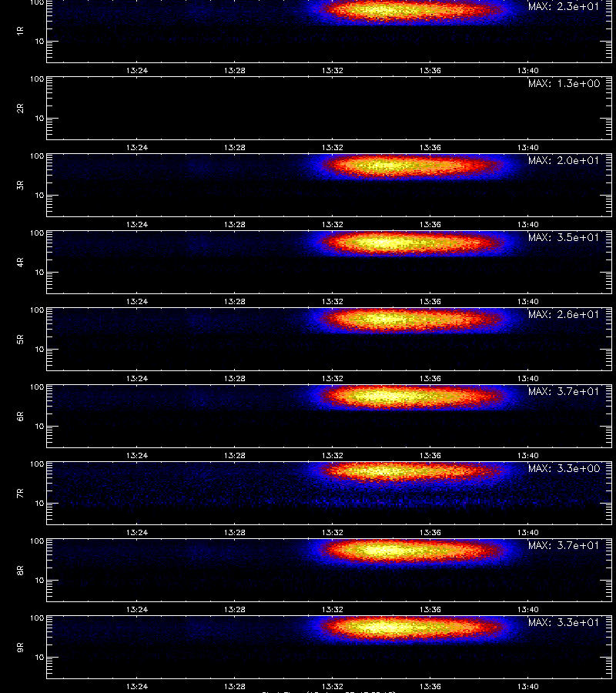The image size is (616, 693).
Task: Click the 9R panel axis label
Action: (20, 648)
